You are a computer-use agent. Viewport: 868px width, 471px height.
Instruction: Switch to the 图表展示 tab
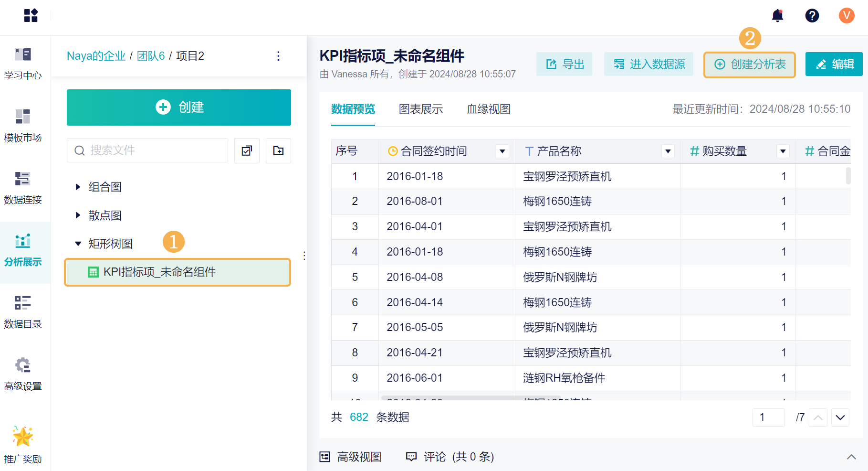click(420, 109)
